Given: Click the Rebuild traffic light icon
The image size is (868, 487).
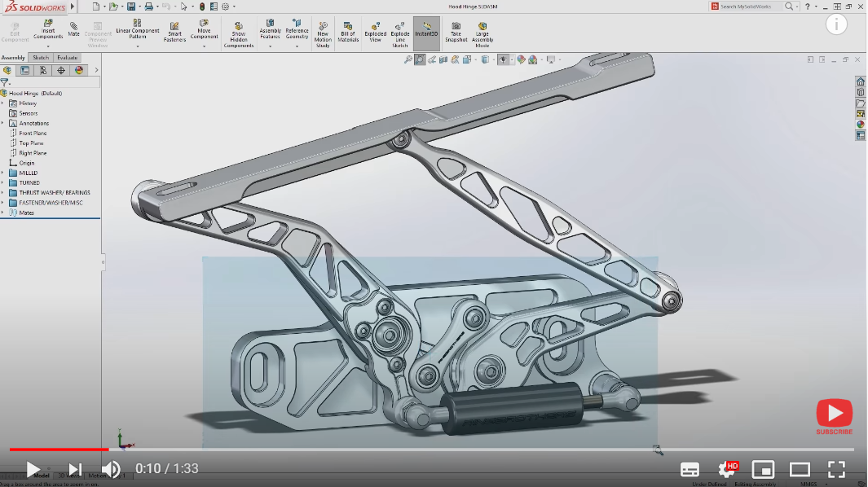Looking at the screenshot, I should (x=202, y=7).
